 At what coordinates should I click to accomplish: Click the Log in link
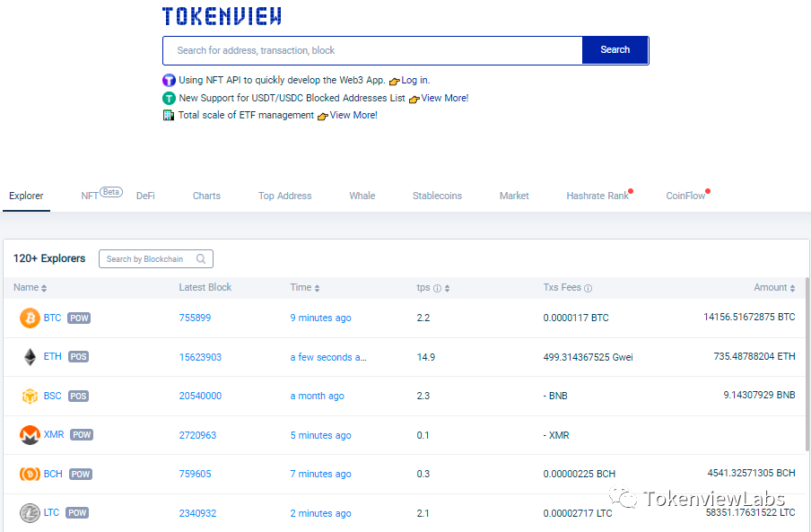coord(415,80)
